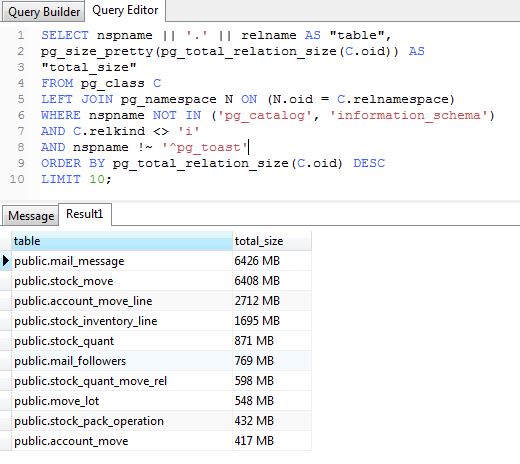Select the public.mail_message cell

(x=122, y=261)
